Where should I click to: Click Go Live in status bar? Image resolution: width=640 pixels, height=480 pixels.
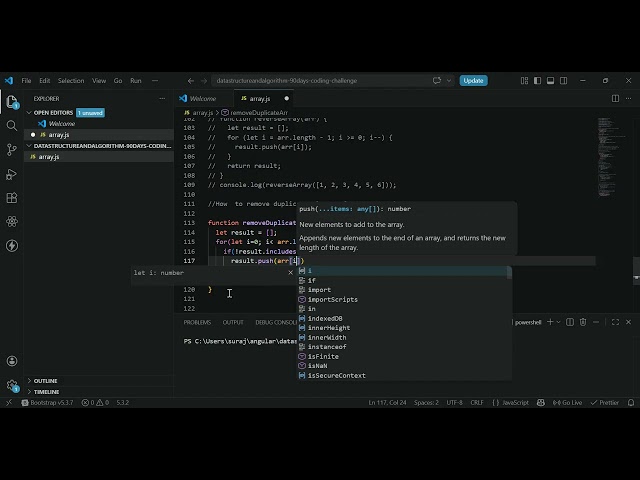(x=567, y=402)
